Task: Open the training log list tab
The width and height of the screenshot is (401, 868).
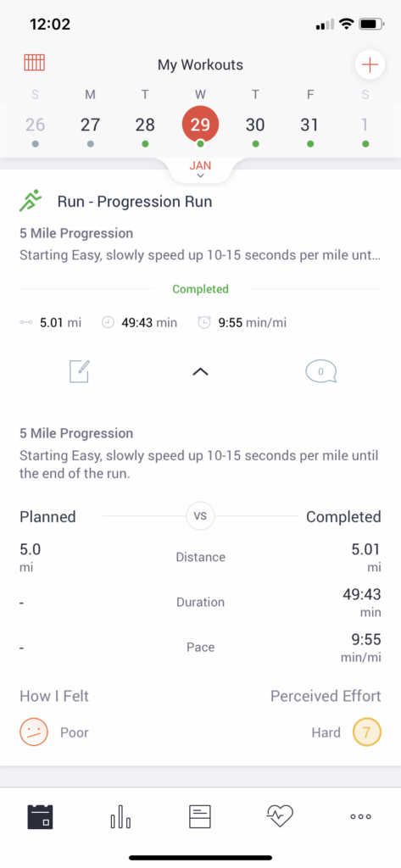Action: tap(200, 816)
